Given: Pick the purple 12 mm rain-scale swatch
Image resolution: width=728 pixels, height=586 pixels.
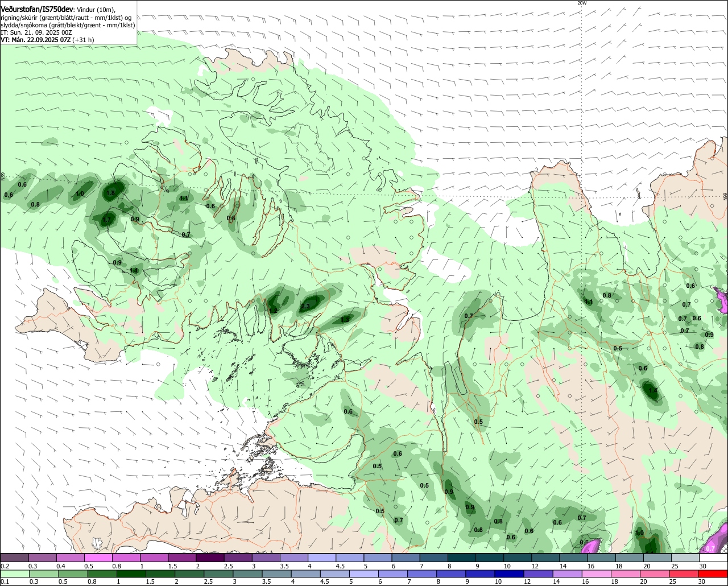Looking at the screenshot, I should click(x=538, y=573).
